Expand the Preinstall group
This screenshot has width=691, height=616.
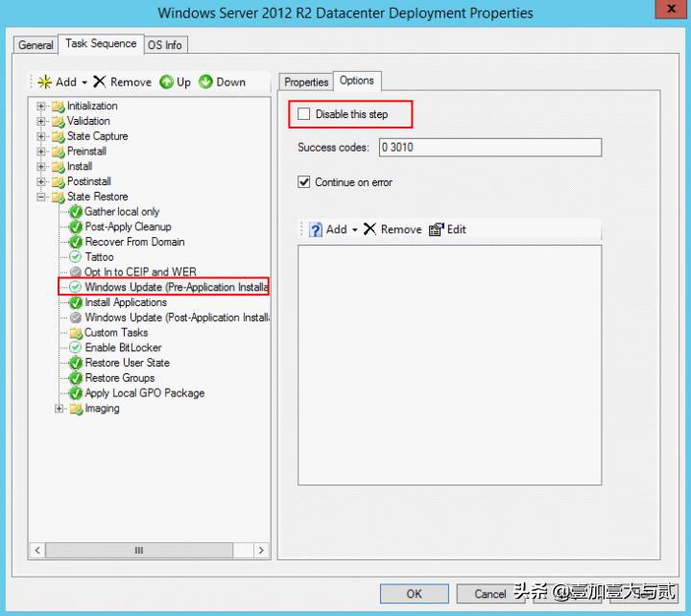pyautogui.click(x=41, y=152)
